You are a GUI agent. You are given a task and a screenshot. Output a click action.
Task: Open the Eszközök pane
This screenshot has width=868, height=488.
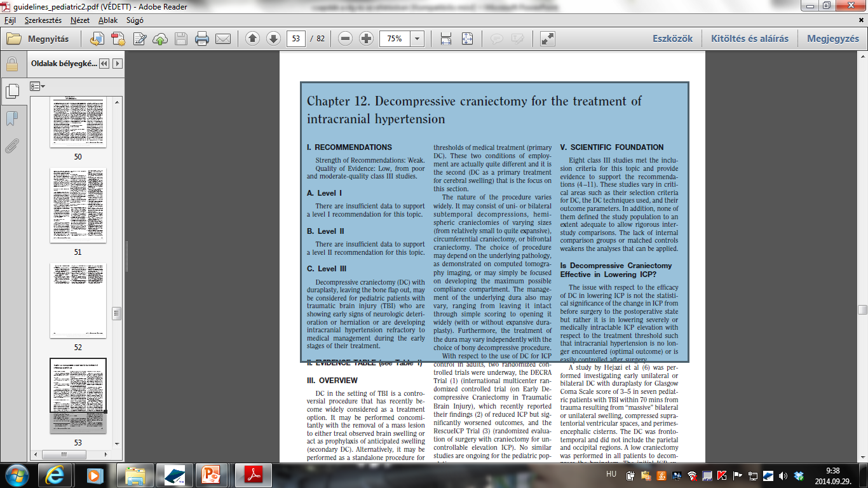click(x=673, y=39)
